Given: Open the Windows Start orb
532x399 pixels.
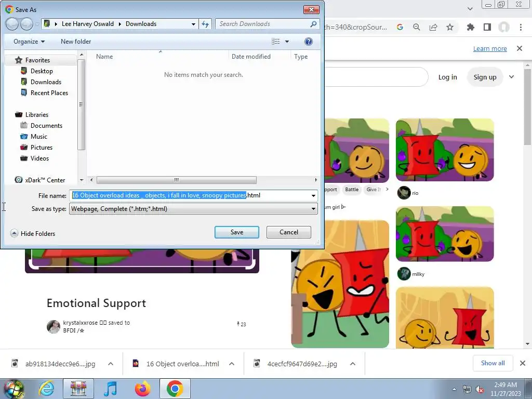Looking at the screenshot, I should [14, 389].
